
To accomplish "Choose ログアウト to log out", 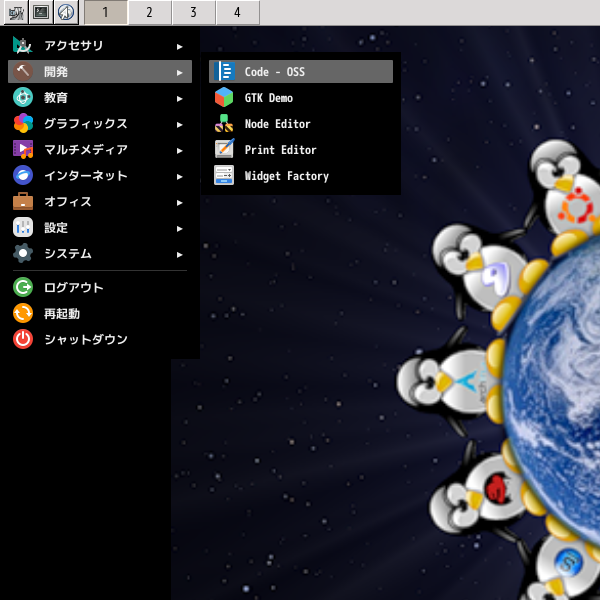I will 100,287.
